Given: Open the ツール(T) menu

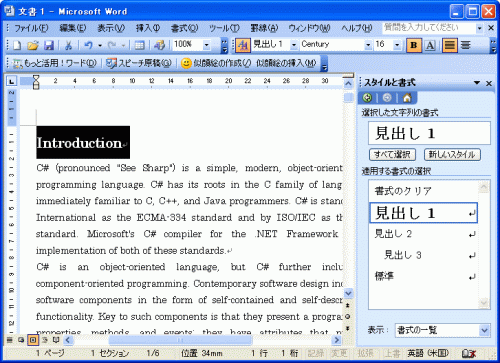Looking at the screenshot, I should click(224, 28).
